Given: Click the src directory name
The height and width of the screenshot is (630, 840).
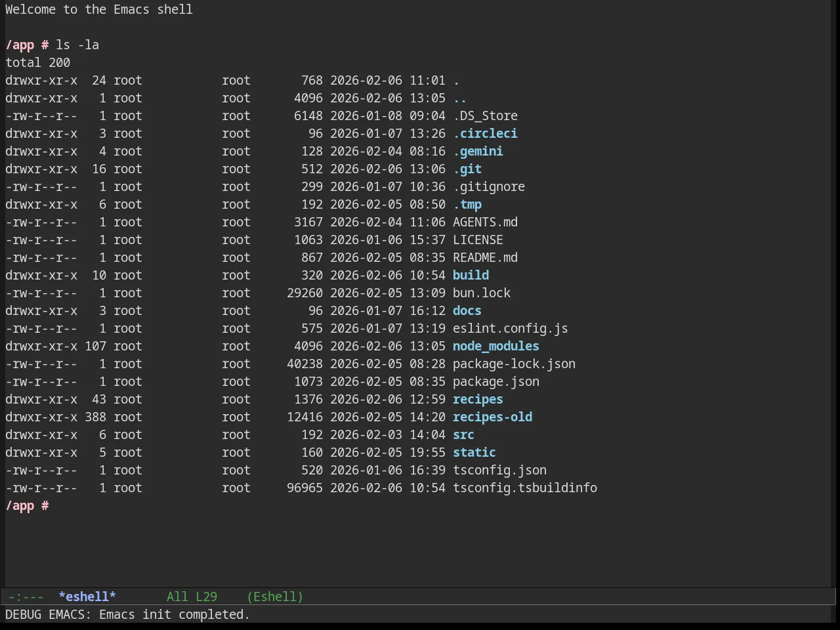Looking at the screenshot, I should [x=463, y=434].
